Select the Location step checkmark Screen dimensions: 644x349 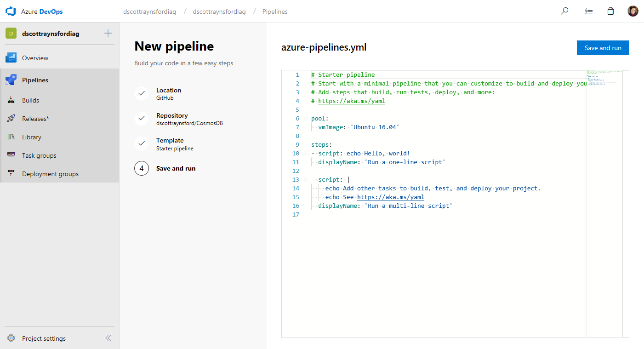coord(142,93)
